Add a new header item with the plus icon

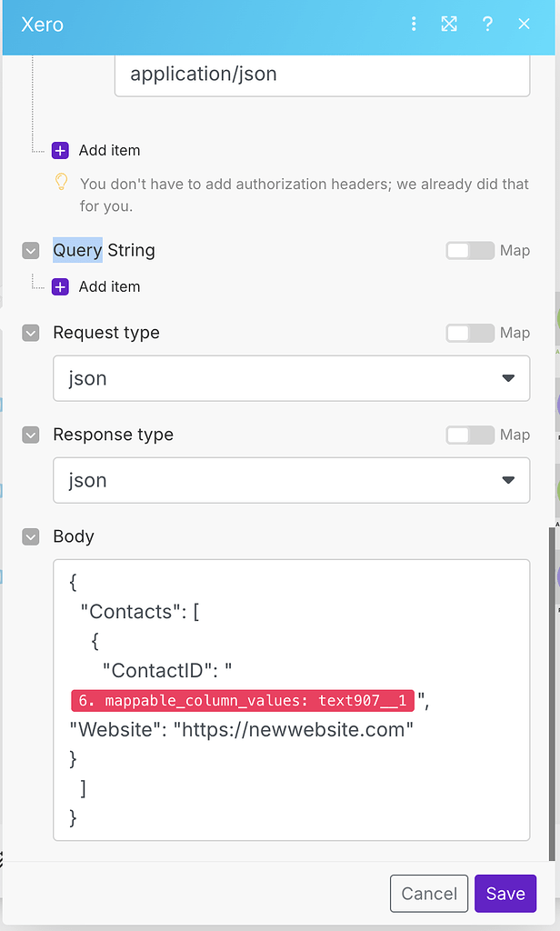[59, 150]
